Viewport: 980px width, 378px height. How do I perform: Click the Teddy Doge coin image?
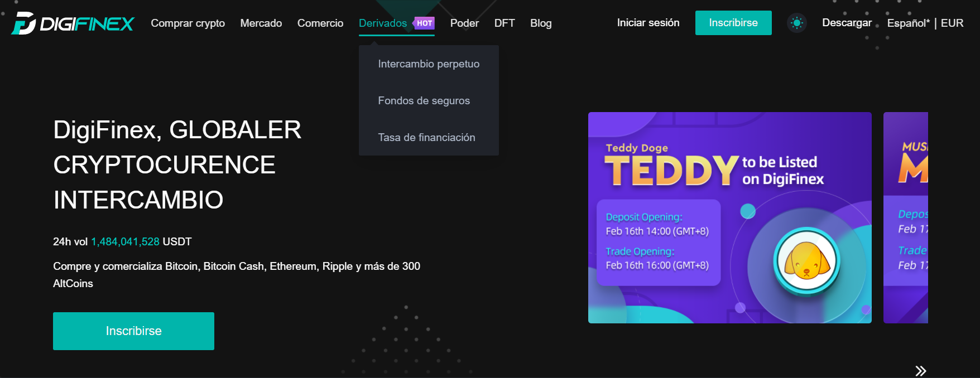[807, 261]
